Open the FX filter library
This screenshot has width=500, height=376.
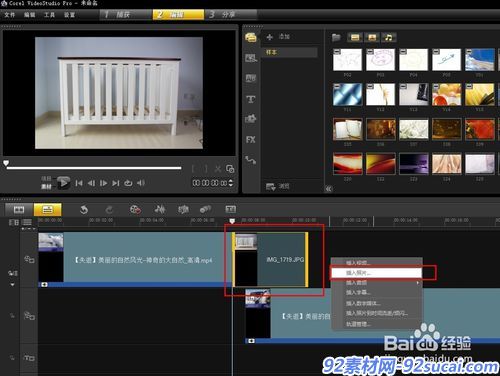[x=251, y=140]
